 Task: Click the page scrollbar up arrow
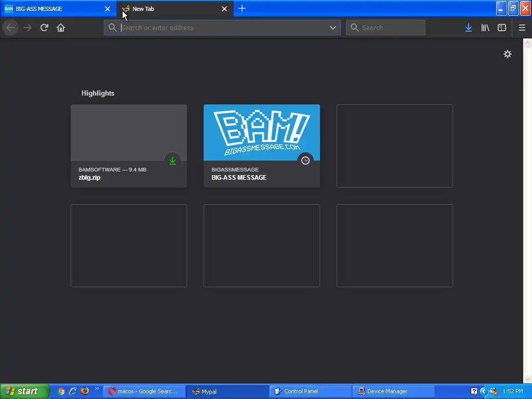528,43
